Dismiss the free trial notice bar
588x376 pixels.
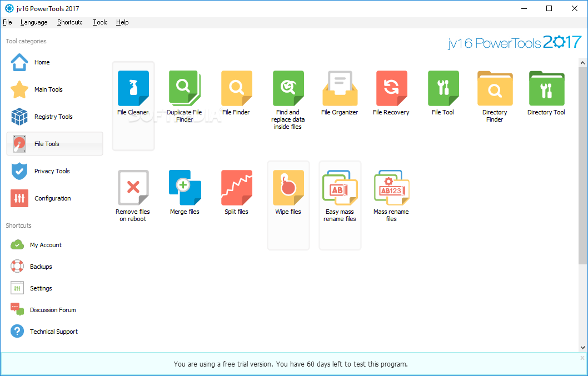point(582,358)
